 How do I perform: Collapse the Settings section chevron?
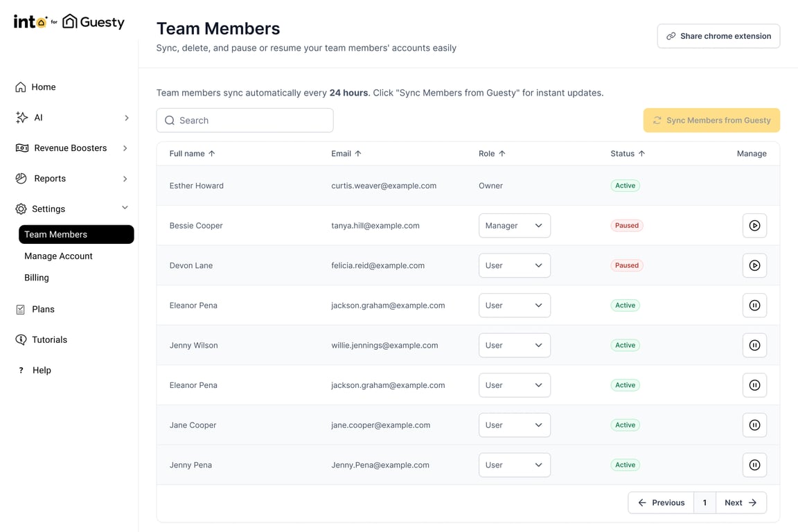pyautogui.click(x=125, y=208)
